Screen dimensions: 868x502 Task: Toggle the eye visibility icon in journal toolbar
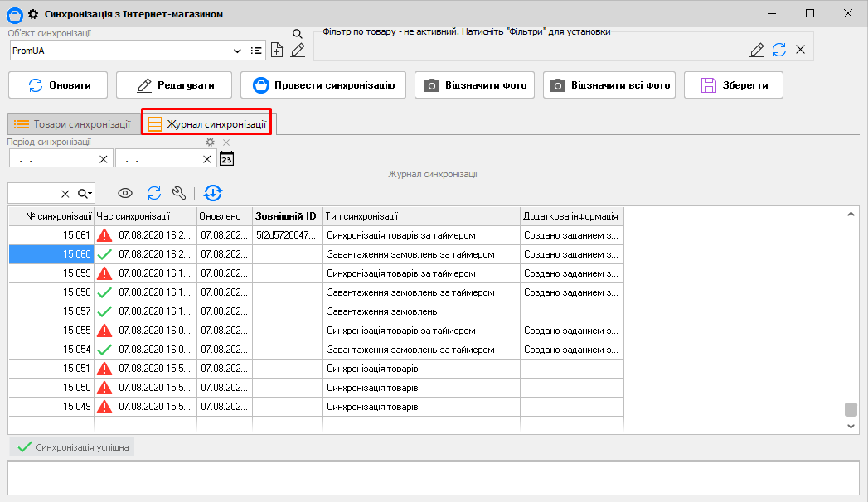pyautogui.click(x=125, y=193)
